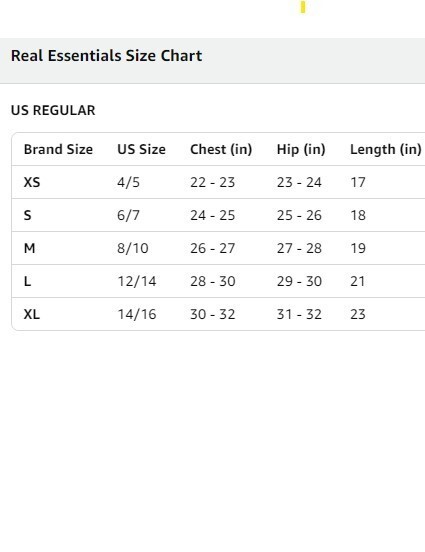Select the M brand size row
The height and width of the screenshot is (552, 425).
coord(218,248)
